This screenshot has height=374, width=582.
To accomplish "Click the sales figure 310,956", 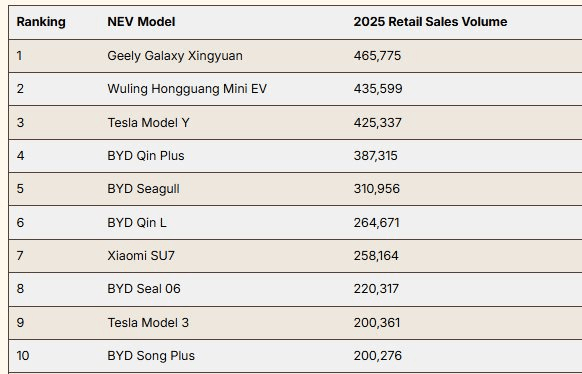I will 377,189.
